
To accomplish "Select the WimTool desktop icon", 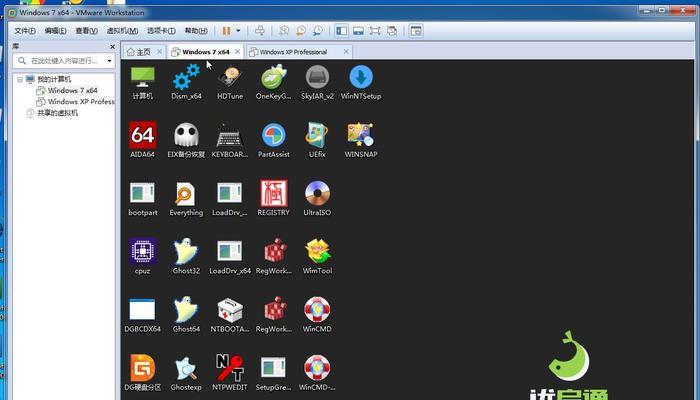I will click(x=317, y=257).
